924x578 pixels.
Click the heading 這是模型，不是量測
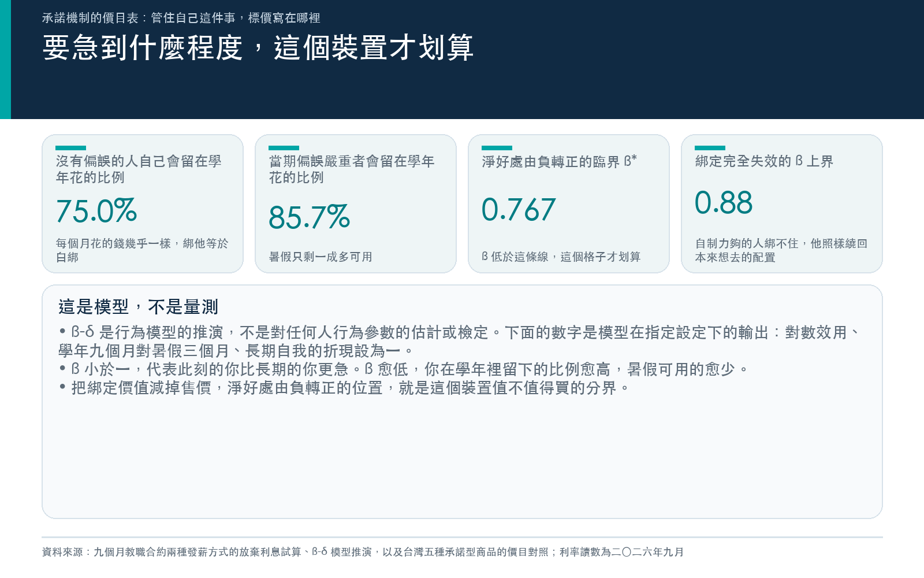click(138, 307)
